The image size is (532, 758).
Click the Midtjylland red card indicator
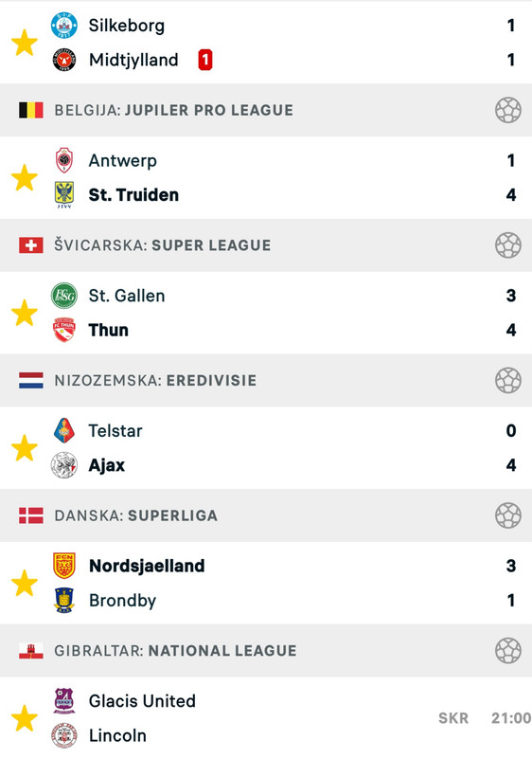click(205, 60)
